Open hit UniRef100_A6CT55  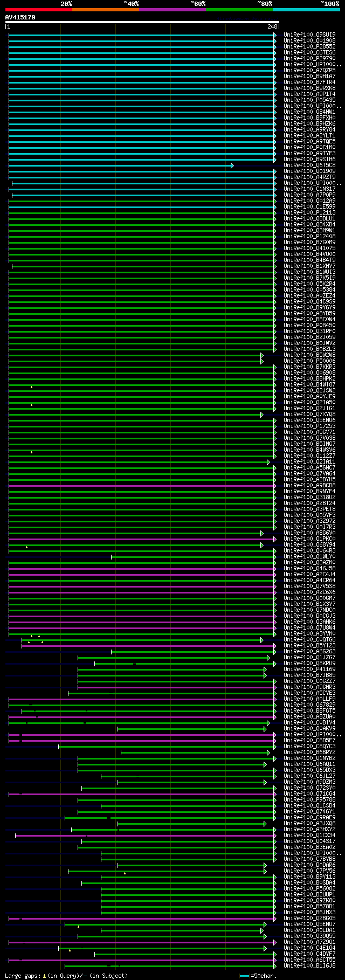[x=309, y=960]
